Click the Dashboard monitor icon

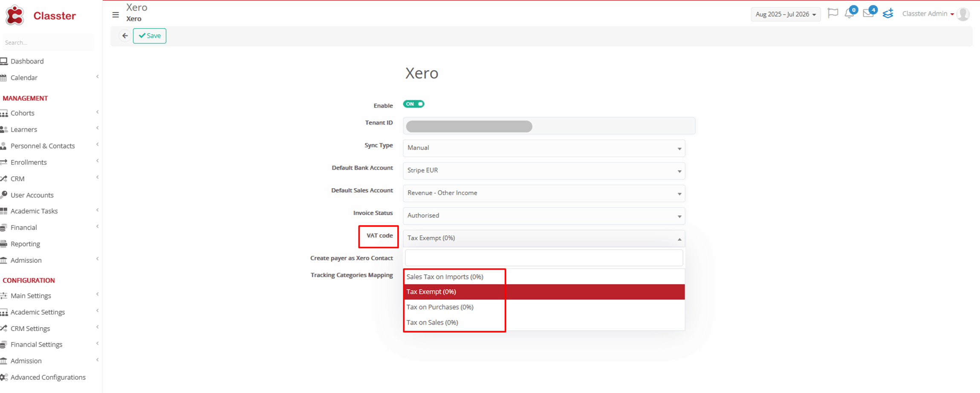click(x=4, y=61)
